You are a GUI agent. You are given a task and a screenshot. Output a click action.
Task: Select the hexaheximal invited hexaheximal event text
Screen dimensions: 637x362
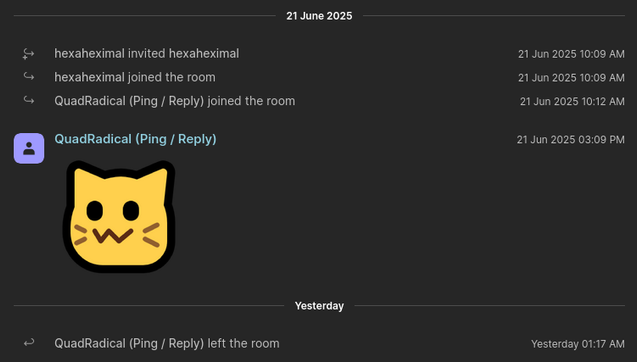[x=147, y=54]
